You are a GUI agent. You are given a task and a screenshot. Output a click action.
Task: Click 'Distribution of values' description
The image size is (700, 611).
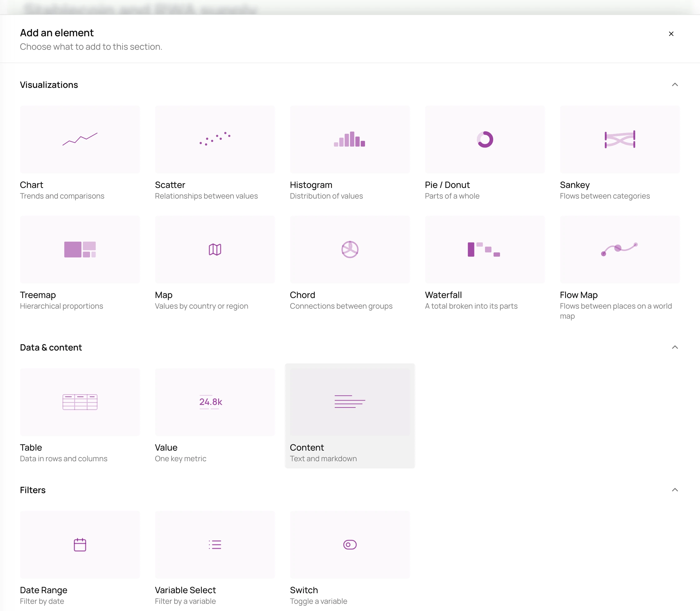point(326,196)
